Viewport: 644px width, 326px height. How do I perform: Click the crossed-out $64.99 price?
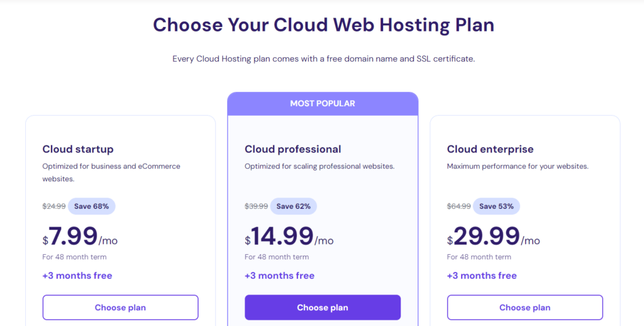[x=458, y=206]
